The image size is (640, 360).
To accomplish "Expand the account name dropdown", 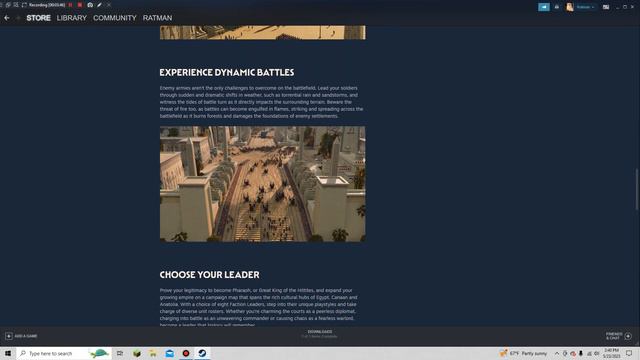I will coord(585,7).
